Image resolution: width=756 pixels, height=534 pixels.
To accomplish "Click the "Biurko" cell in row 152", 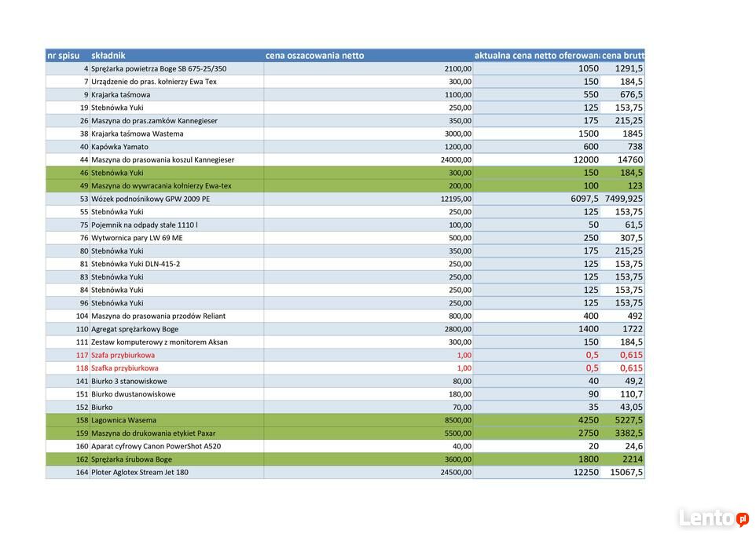I will point(101,408).
